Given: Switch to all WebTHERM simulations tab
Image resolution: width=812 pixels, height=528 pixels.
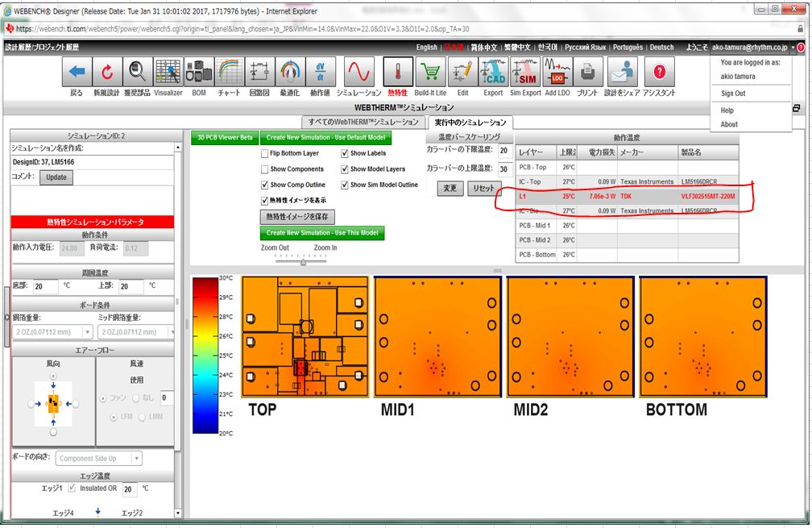Looking at the screenshot, I should 363,122.
